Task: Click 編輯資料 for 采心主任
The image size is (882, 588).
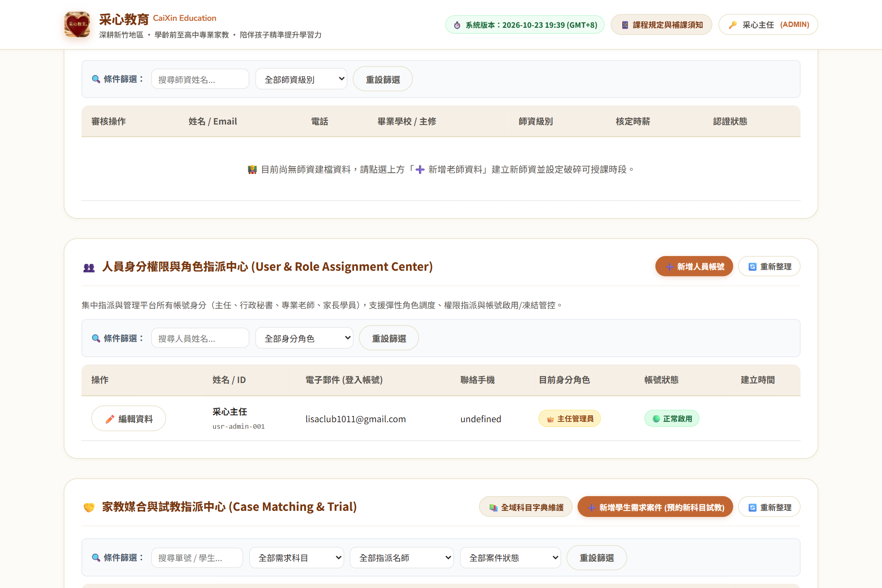Action: pos(129,419)
